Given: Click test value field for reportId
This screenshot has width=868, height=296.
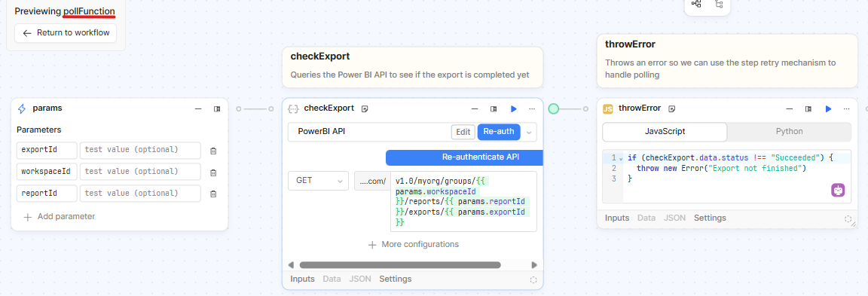Looking at the screenshot, I should (140, 194).
